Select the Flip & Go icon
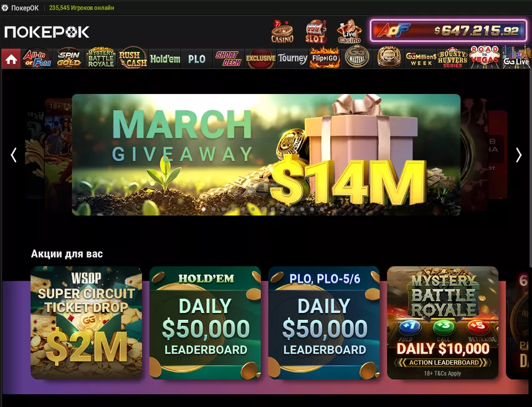The height and width of the screenshot is (407, 532). pyautogui.click(x=325, y=58)
